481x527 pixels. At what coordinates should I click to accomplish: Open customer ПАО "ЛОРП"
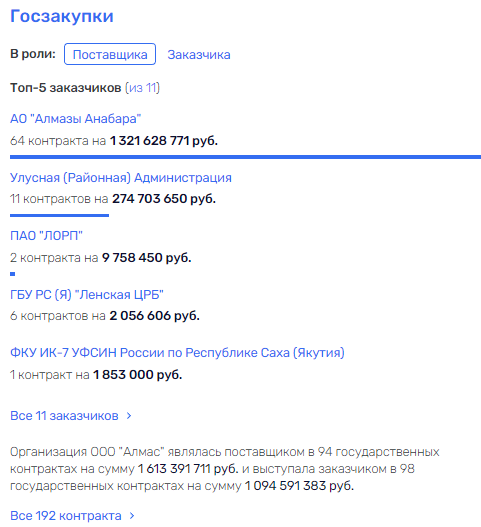tap(46, 236)
